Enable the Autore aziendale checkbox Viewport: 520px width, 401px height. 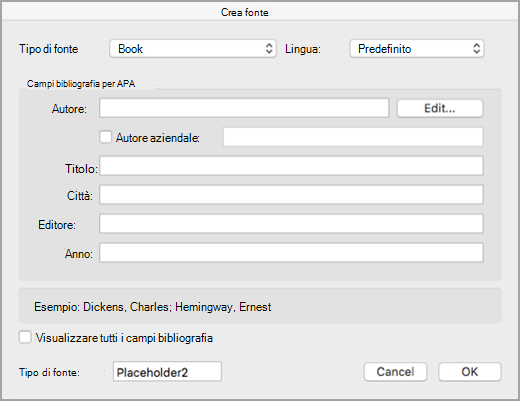[x=105, y=137]
